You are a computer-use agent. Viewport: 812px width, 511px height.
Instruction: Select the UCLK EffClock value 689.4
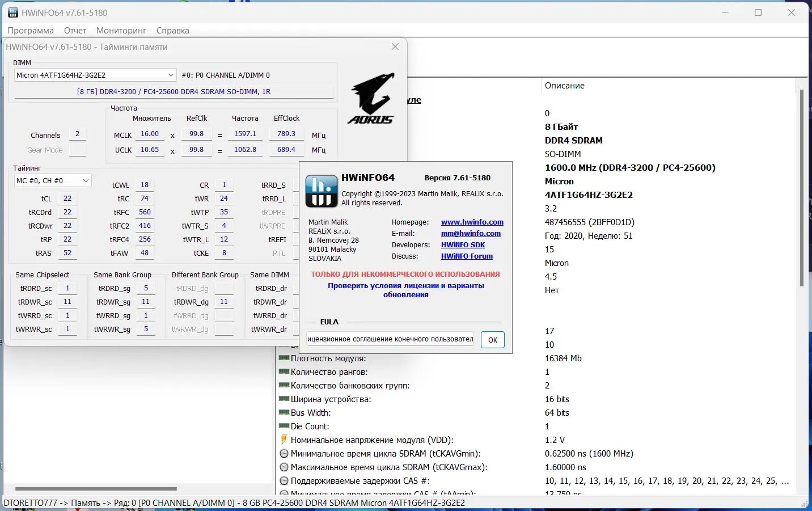(286, 150)
